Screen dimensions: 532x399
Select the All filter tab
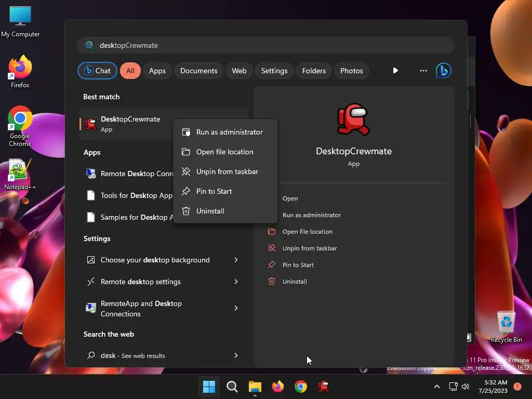[130, 71]
